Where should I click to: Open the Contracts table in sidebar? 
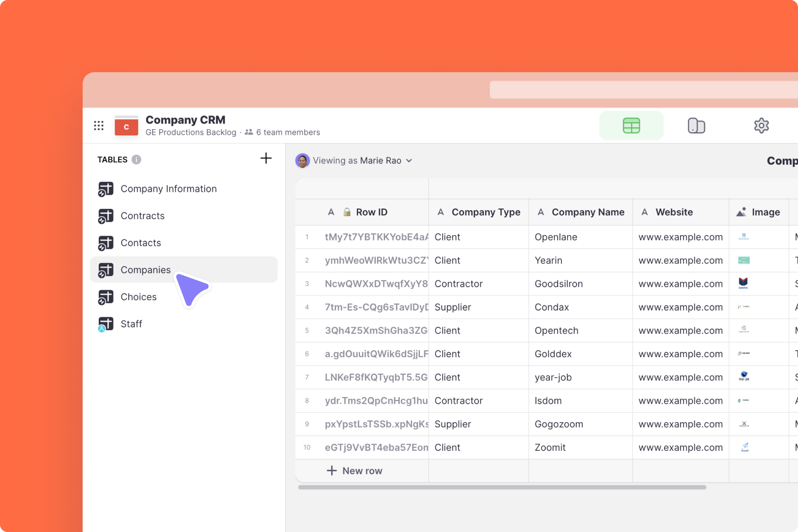click(x=142, y=216)
